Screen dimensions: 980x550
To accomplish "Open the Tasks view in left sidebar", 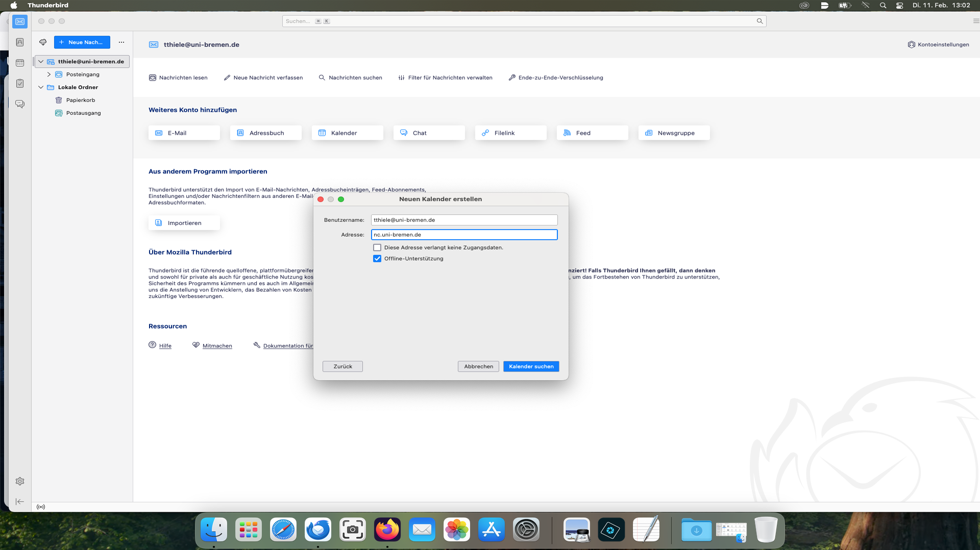I will [x=20, y=83].
